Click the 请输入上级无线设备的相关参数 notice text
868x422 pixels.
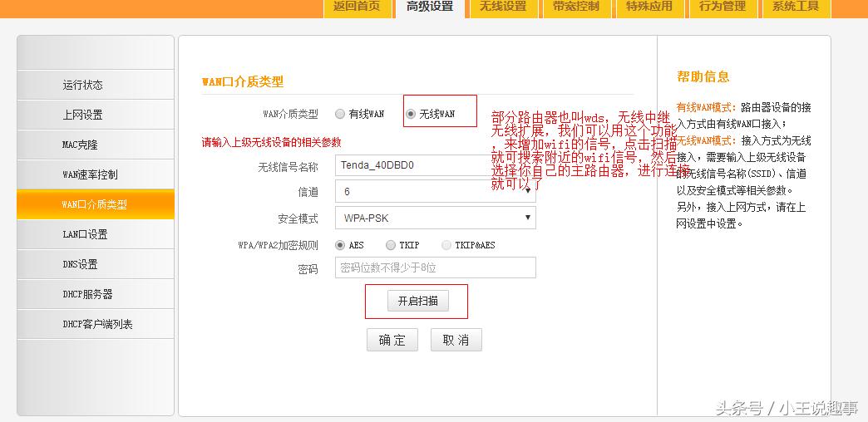point(271,142)
